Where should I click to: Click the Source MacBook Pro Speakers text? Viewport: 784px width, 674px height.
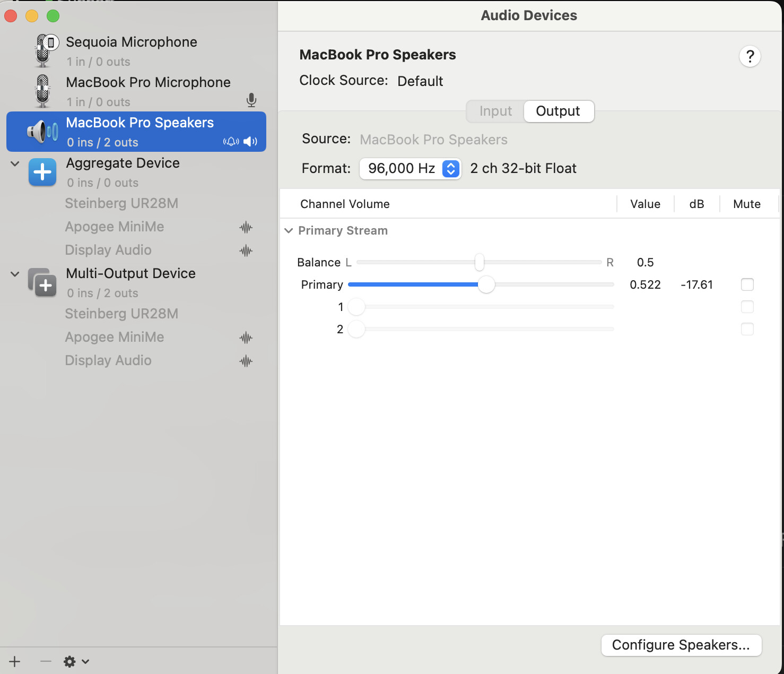click(433, 140)
